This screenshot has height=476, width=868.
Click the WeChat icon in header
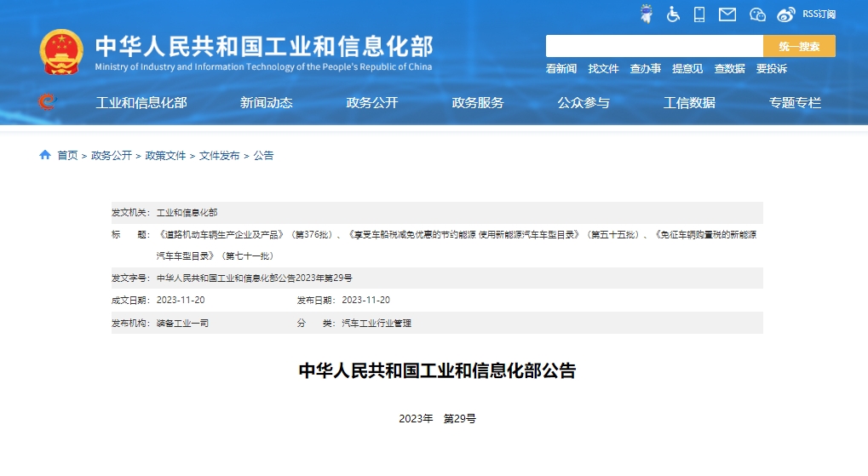[x=757, y=14]
